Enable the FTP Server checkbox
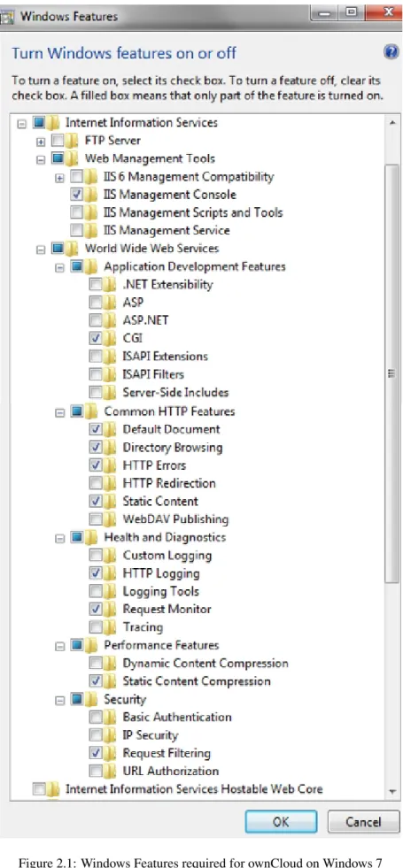403x868 pixels. coord(58,141)
